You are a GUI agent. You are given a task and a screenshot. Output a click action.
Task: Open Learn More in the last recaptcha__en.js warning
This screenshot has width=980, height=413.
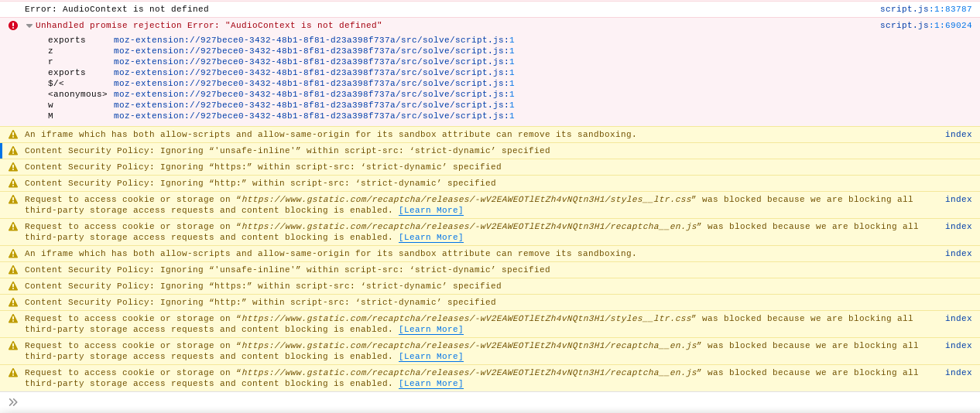point(431,384)
